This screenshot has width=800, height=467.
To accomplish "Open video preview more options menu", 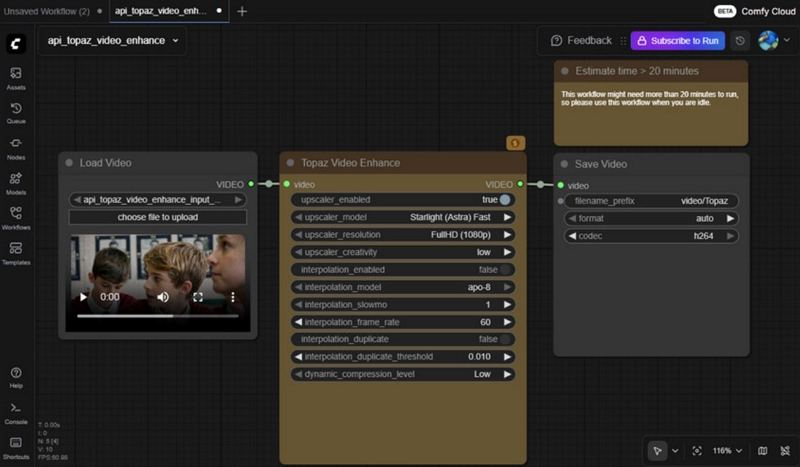I will (x=233, y=297).
